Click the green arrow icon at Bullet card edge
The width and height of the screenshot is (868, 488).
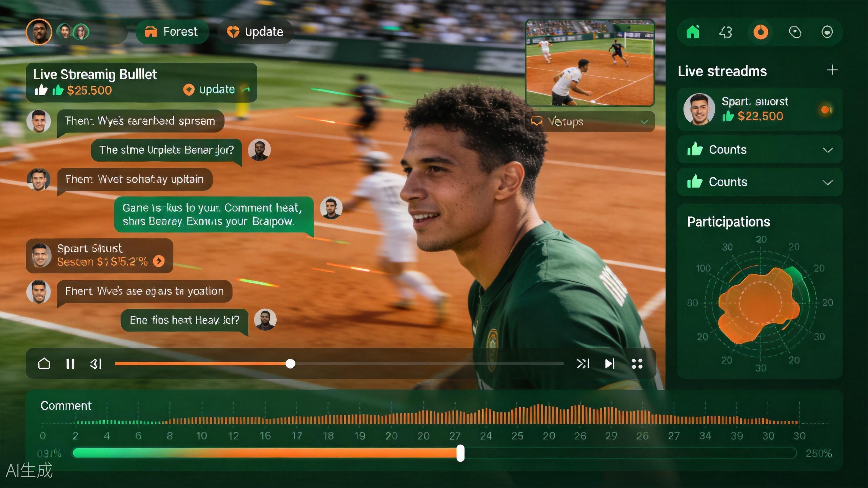(245, 89)
